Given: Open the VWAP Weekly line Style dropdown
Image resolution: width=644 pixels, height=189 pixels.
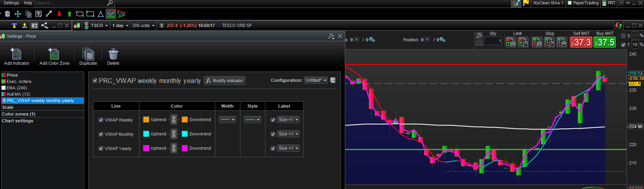Looking at the screenshot, I should point(252,120).
